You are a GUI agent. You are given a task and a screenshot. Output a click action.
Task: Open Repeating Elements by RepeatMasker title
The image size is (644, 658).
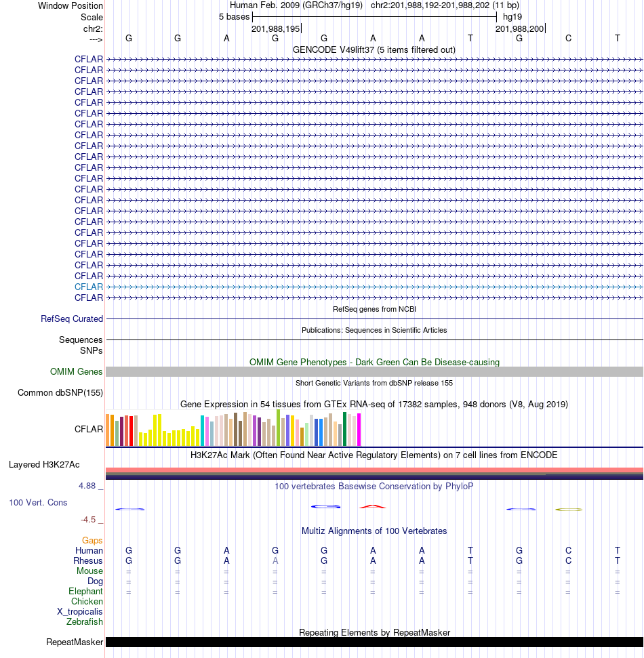point(374,632)
